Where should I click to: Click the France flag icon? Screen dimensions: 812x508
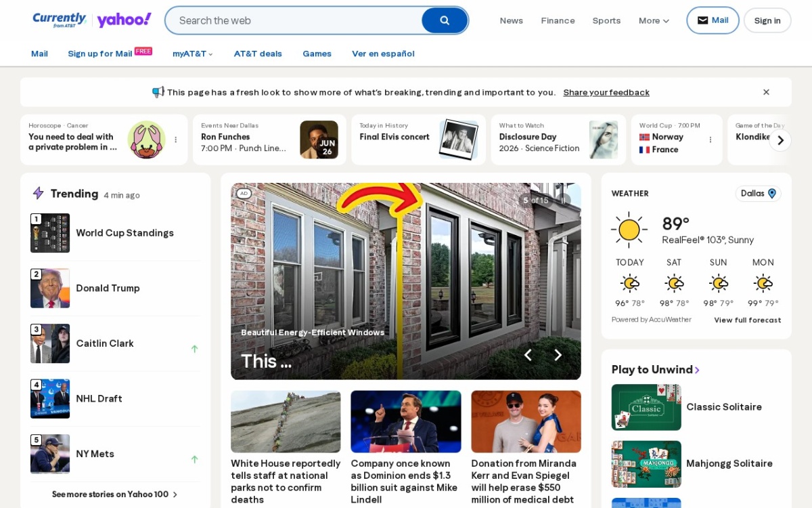click(644, 150)
